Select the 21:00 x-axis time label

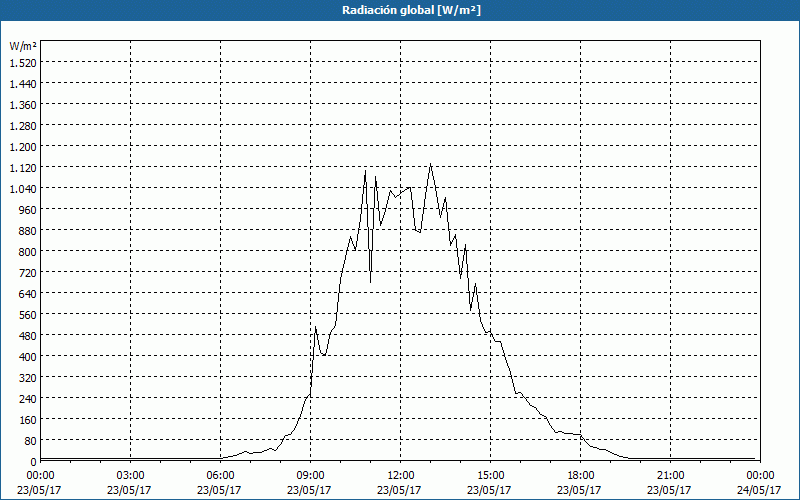670,476
